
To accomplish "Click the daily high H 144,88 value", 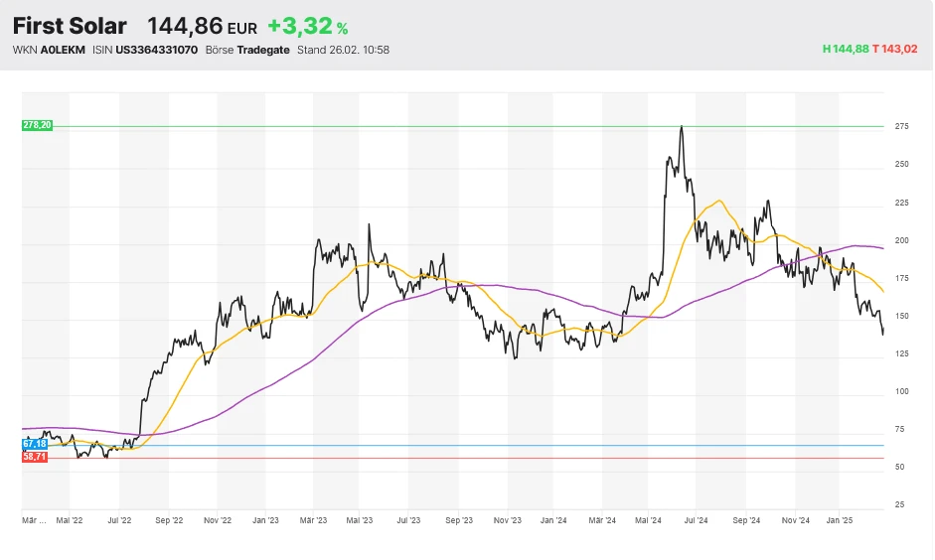I will pyautogui.click(x=846, y=50).
